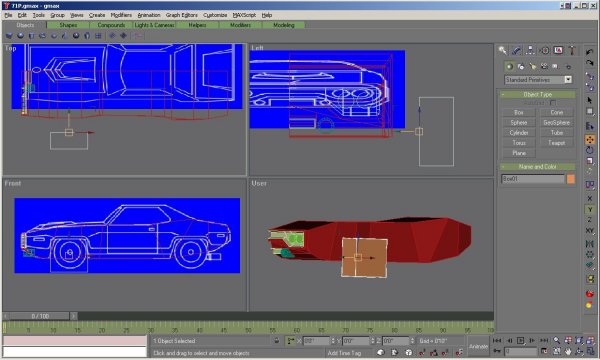Click the Cylinder object button
The width and height of the screenshot is (600, 360).
click(x=519, y=133)
